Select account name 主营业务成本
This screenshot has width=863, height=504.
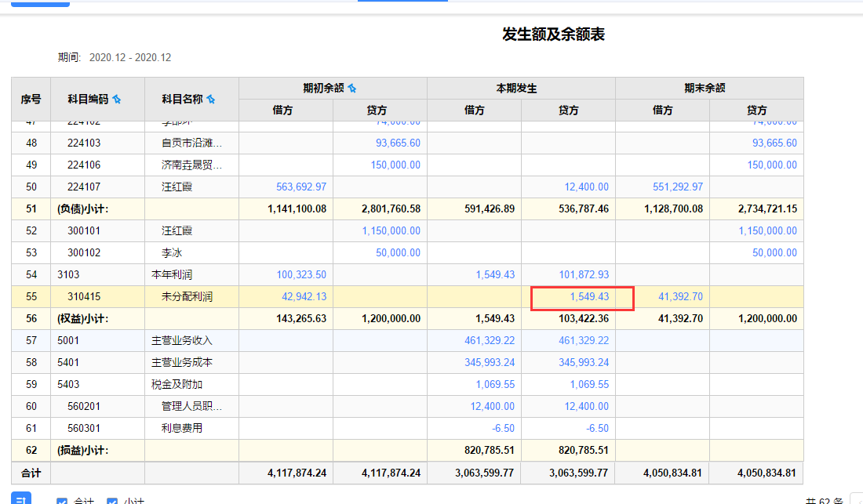point(182,363)
